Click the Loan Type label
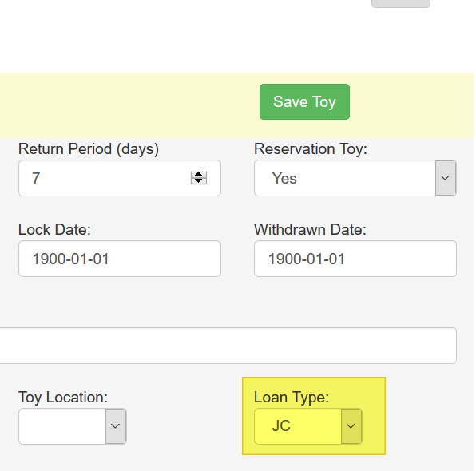This screenshot has width=476, height=471. point(292,398)
